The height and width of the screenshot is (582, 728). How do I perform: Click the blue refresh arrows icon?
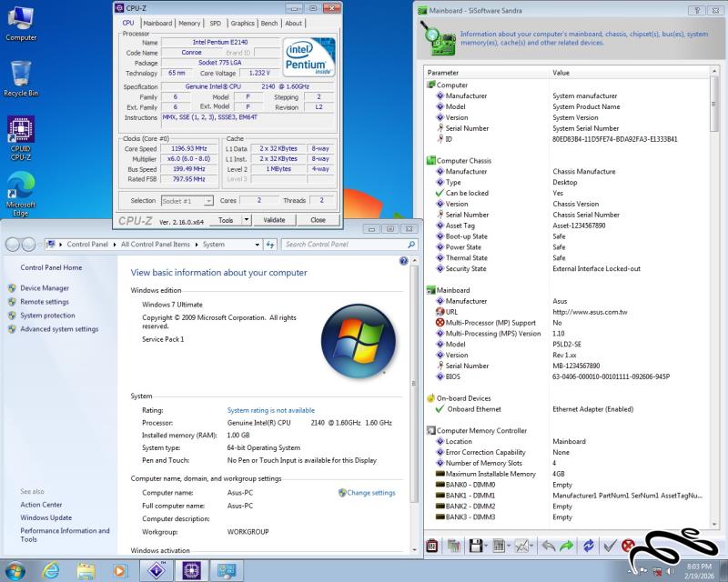click(589, 546)
